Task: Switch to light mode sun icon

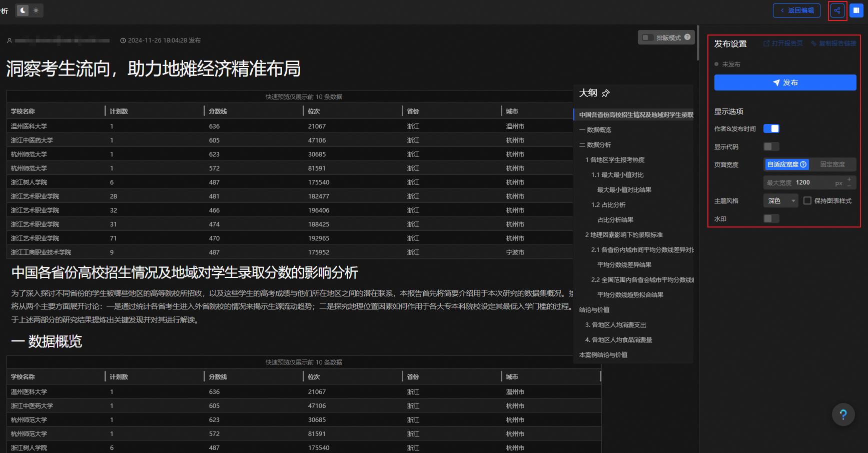Action: click(36, 10)
